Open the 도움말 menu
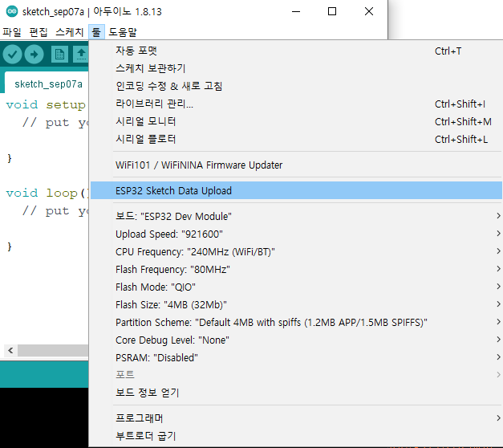The width and height of the screenshot is (503, 448). [x=123, y=32]
